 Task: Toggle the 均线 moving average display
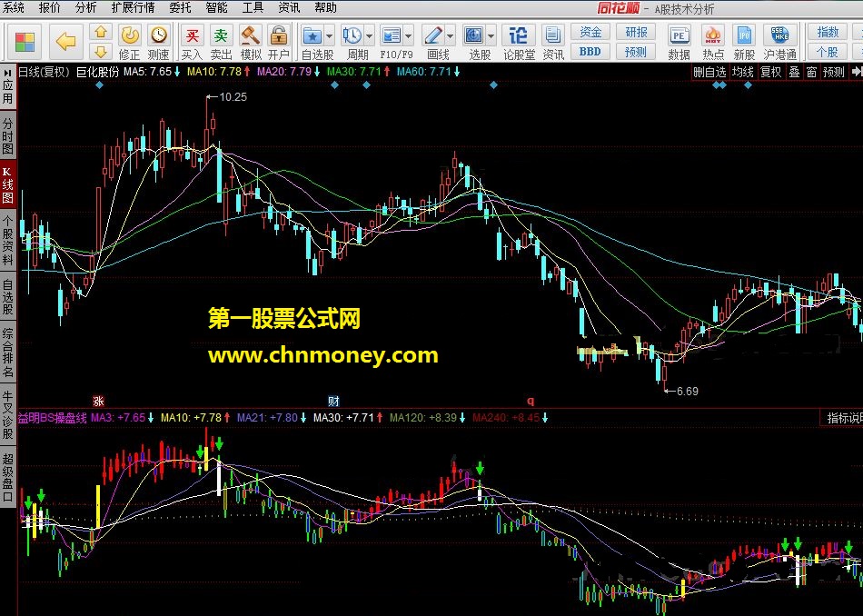click(x=742, y=72)
